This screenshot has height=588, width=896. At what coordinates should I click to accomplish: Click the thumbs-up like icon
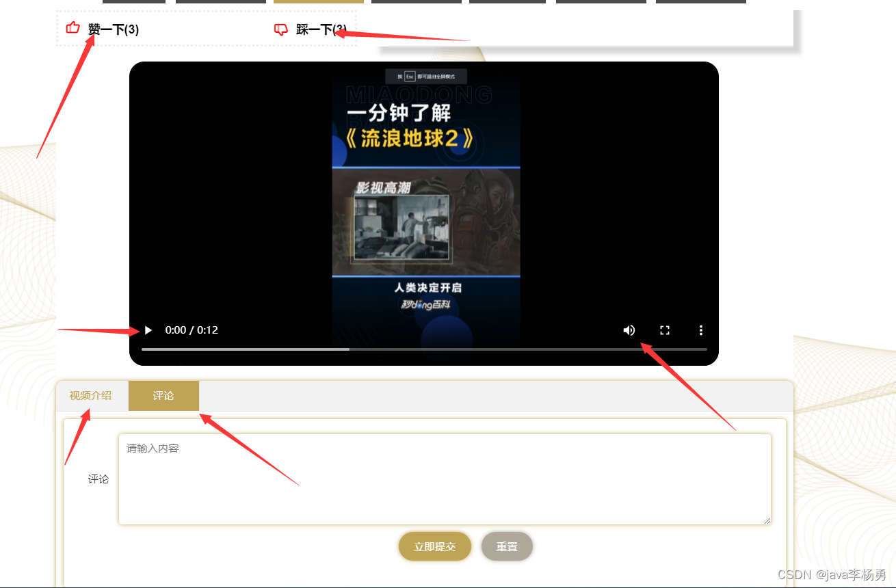(x=73, y=28)
